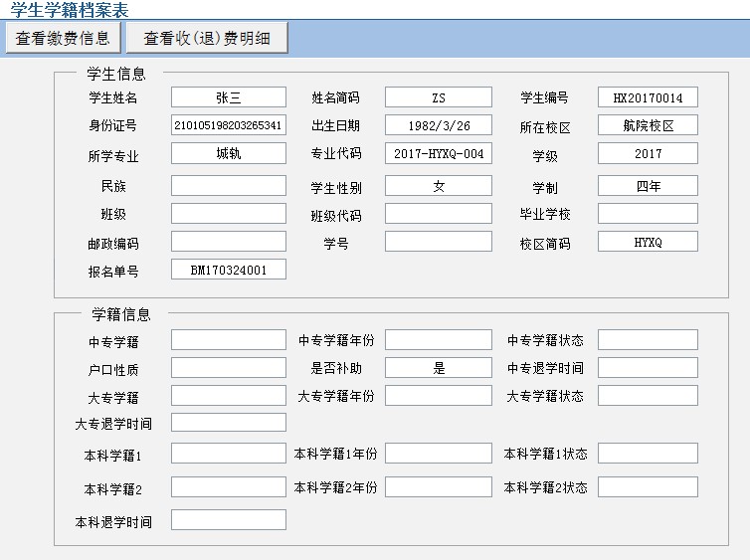Click the 本科退学时间 label
750x560 pixels.
pyautogui.click(x=113, y=522)
